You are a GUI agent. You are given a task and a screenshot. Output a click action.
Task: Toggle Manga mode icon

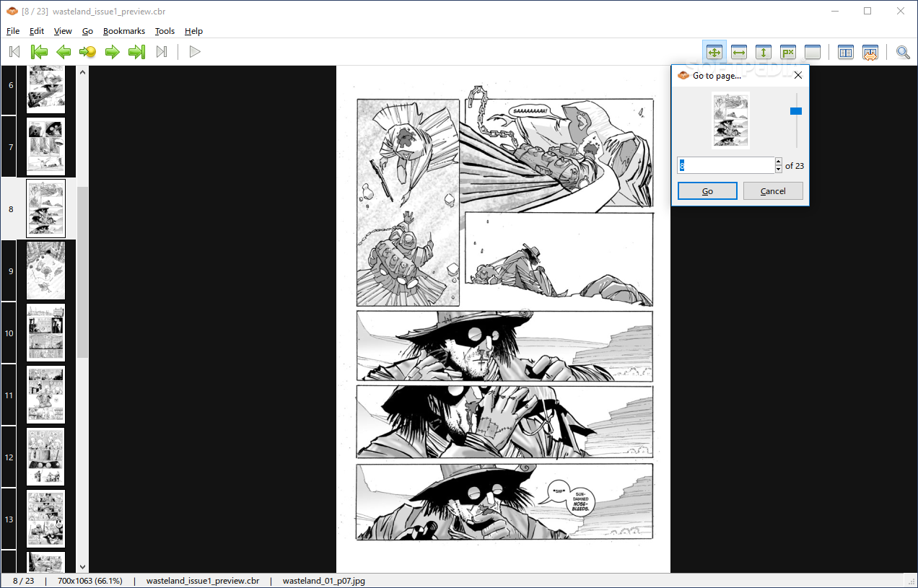click(x=870, y=52)
